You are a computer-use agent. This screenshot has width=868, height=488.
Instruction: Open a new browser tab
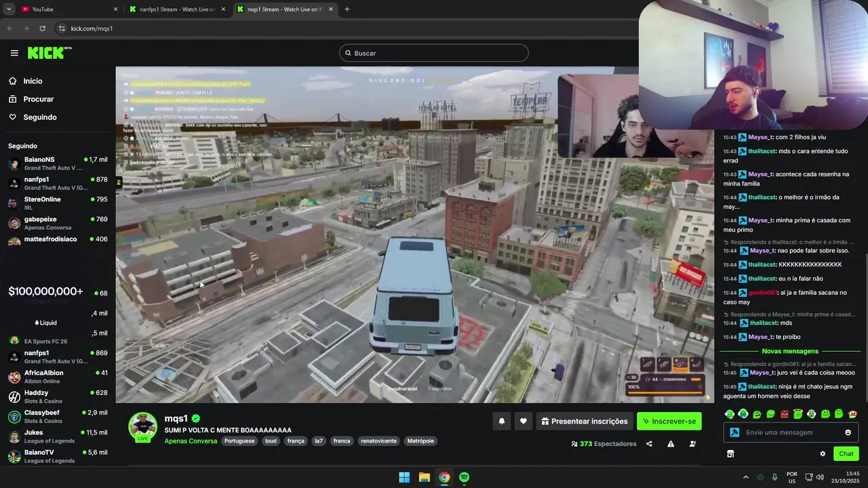pyautogui.click(x=347, y=9)
